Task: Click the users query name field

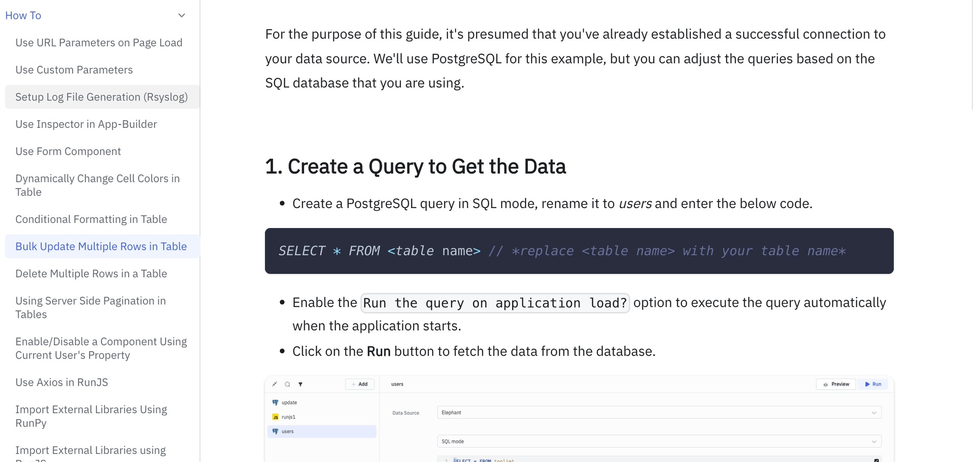Action: [x=397, y=384]
